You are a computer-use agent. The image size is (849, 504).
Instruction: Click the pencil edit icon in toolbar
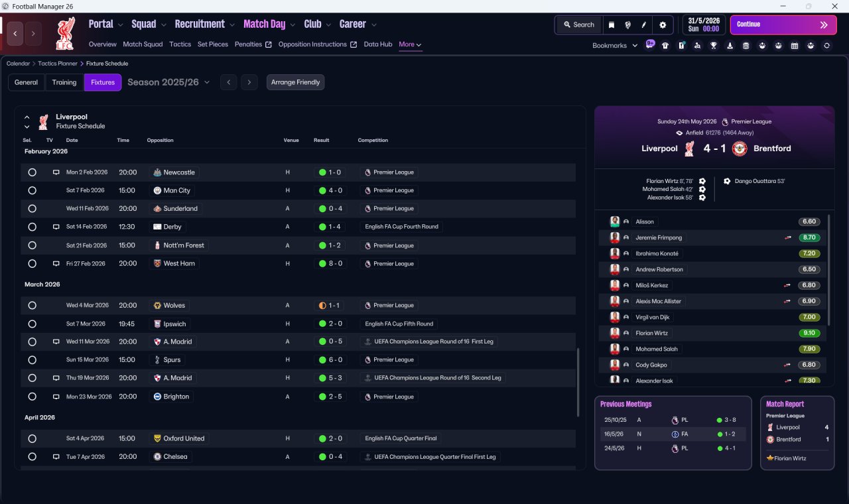click(644, 25)
